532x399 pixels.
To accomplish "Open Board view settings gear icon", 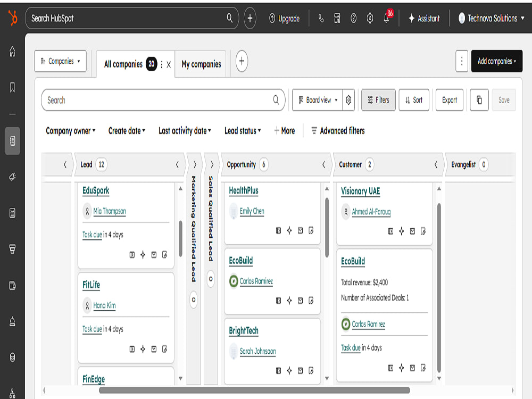I will pos(348,100).
